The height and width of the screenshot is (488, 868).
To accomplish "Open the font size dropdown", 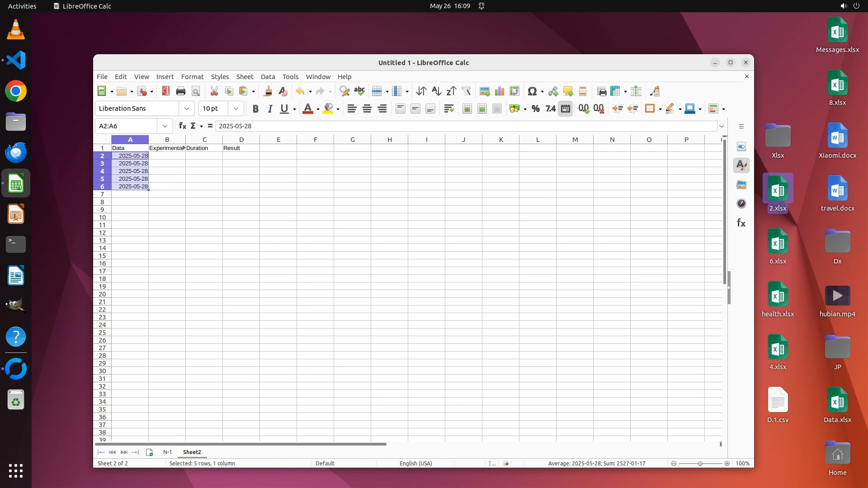I will click(x=236, y=108).
